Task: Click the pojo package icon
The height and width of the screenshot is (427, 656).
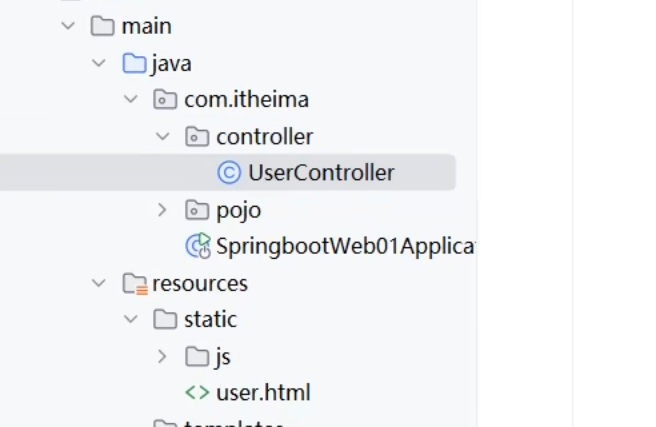Action: [x=197, y=210]
